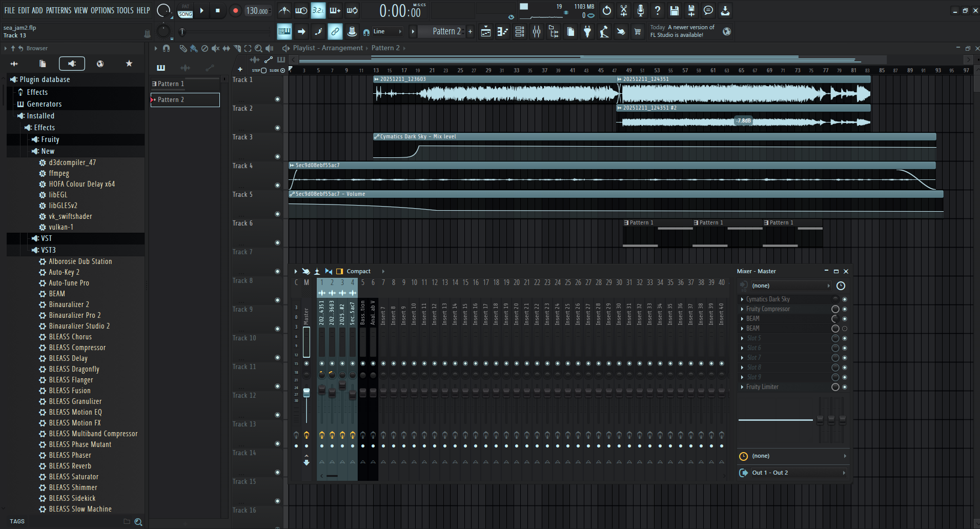Image resolution: width=980 pixels, height=529 pixels.
Task: Switch to SONG mode
Action: (186, 14)
